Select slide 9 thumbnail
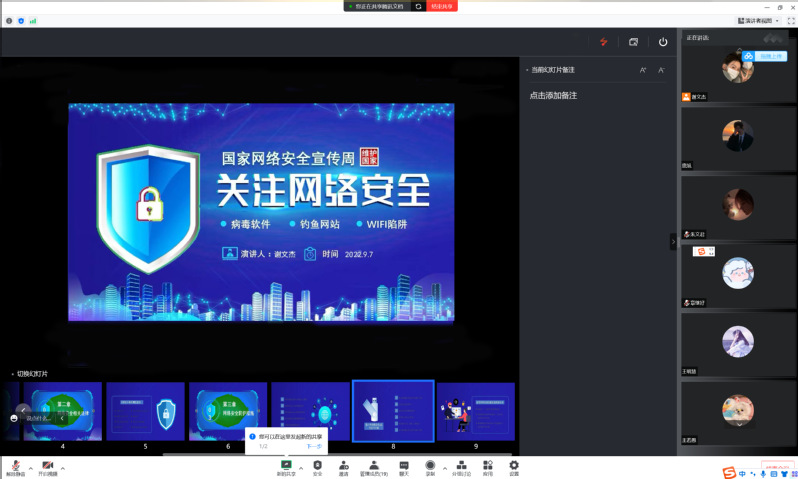The width and height of the screenshot is (798, 479). point(475,410)
